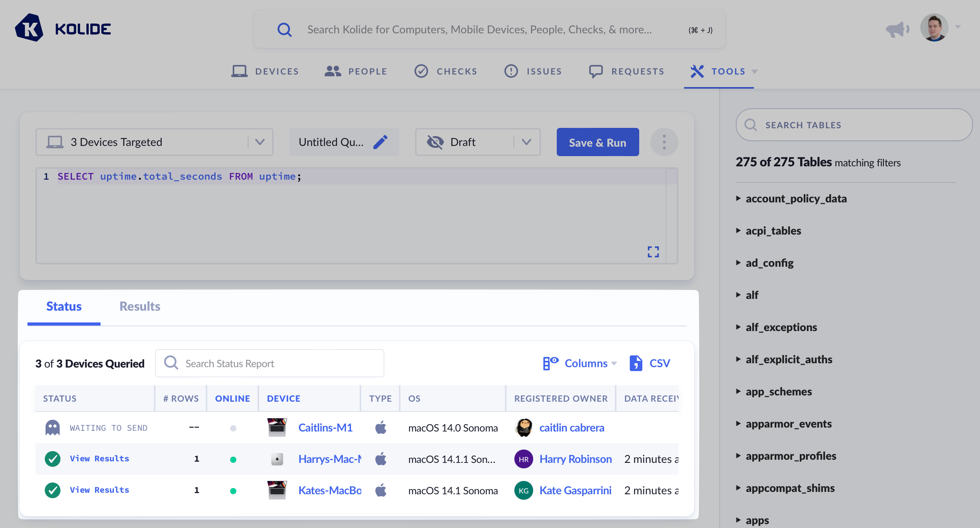Click the Save & Run button
The image size is (980, 528).
click(597, 142)
